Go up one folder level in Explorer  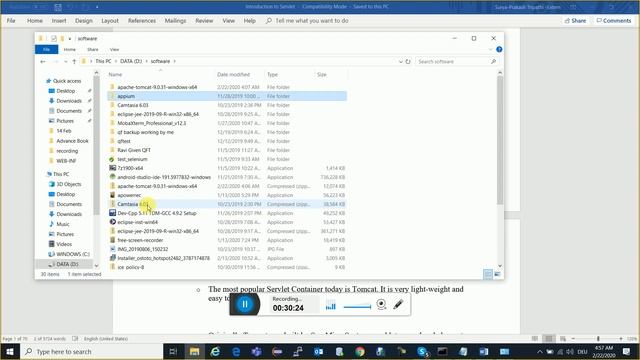pyautogui.click(x=74, y=62)
